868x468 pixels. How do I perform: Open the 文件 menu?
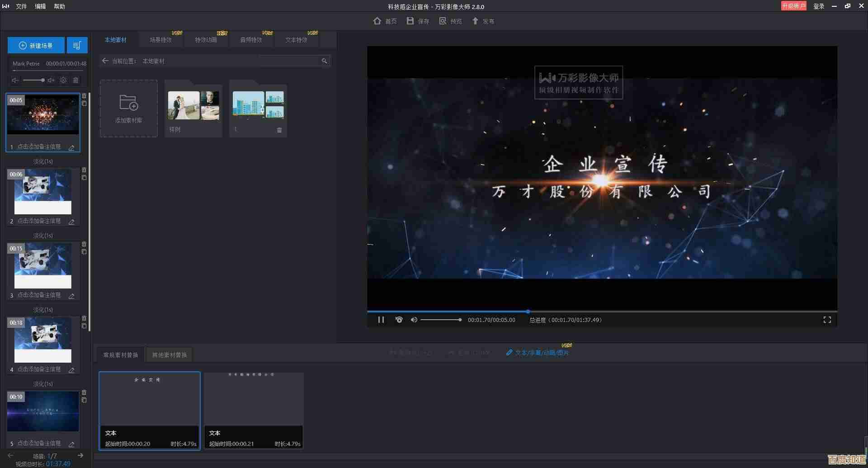21,6
